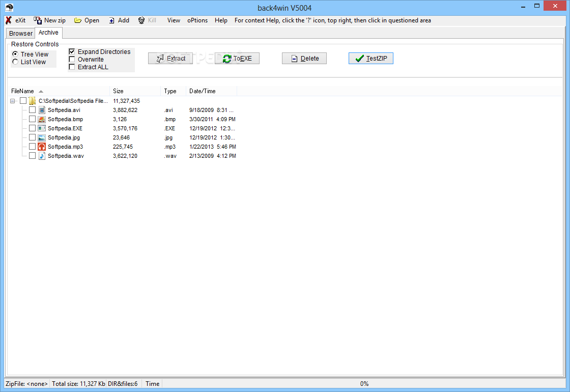Click the Softpedia.wav music note icon

coord(42,156)
